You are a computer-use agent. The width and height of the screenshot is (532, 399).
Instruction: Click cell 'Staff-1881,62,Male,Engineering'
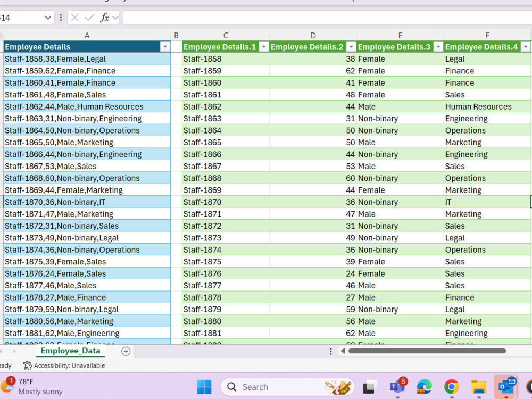(87, 333)
